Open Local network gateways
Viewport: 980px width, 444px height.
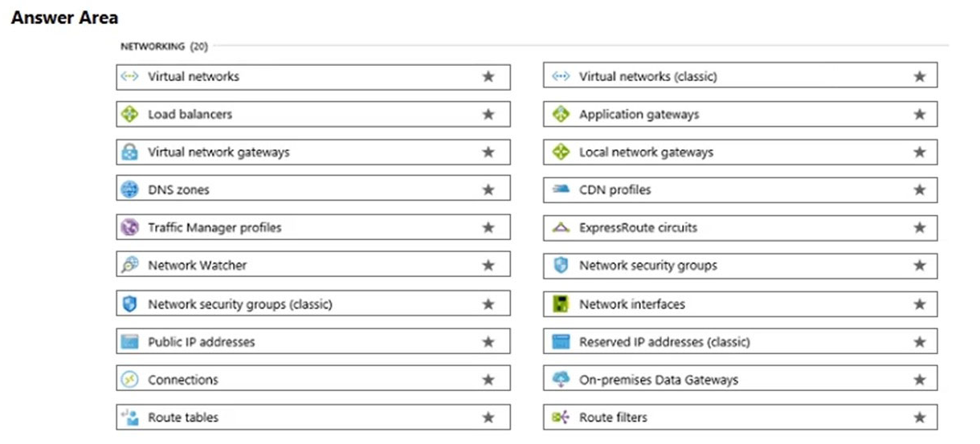pyautogui.click(x=740, y=153)
